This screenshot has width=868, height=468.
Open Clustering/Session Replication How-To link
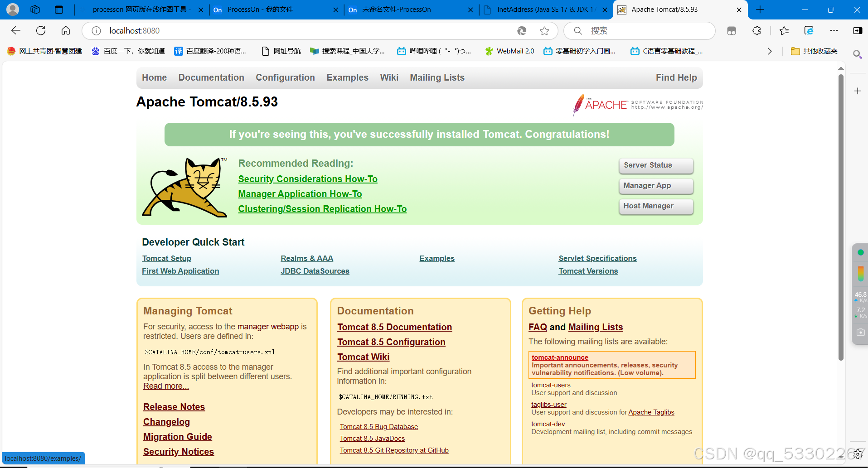pos(322,209)
